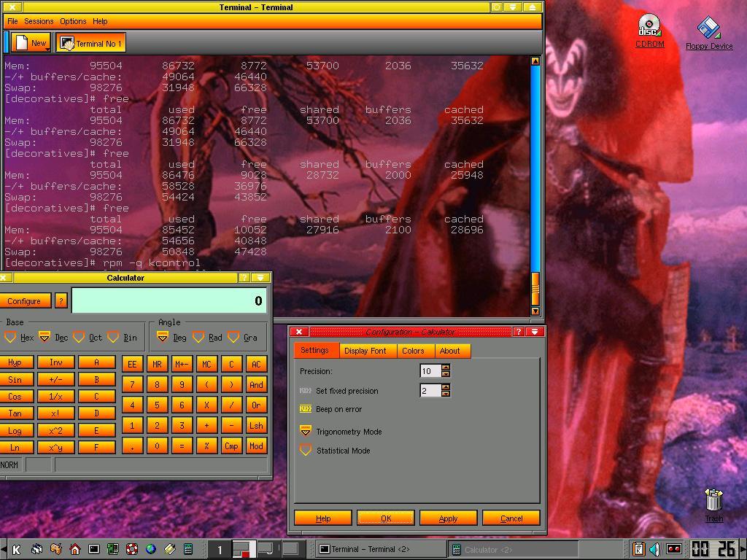Click the terminal scrollbar thumb
747x560 pixels.
(x=535, y=289)
